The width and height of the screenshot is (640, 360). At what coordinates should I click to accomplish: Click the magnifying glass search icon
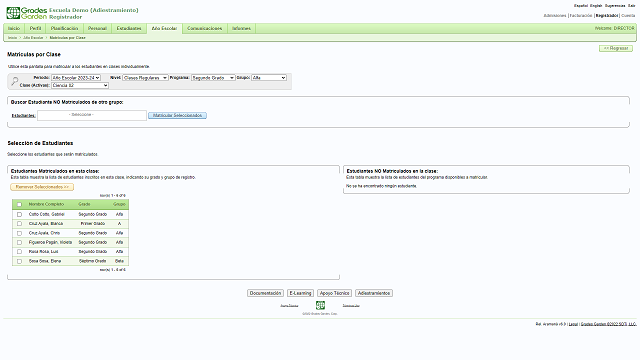tap(15, 81)
